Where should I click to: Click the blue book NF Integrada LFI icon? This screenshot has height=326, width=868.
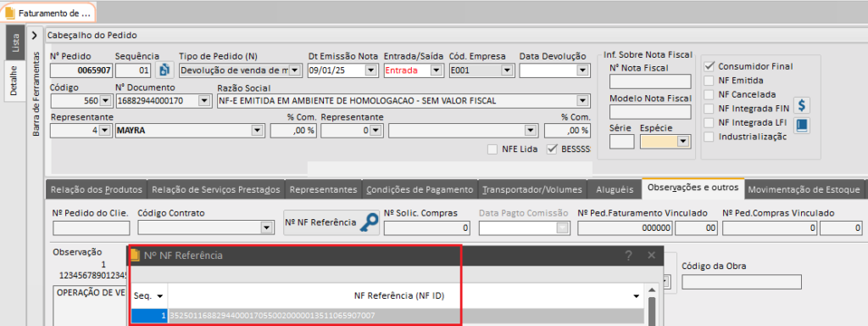(802, 126)
